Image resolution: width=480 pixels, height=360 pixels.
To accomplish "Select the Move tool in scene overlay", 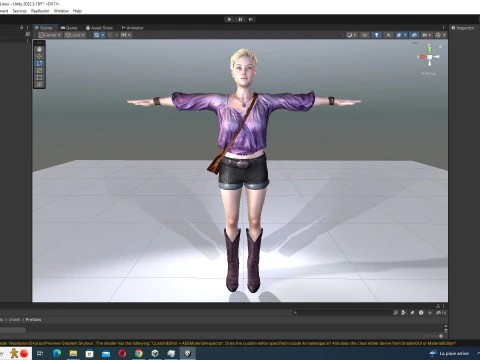I will pos(39,56).
